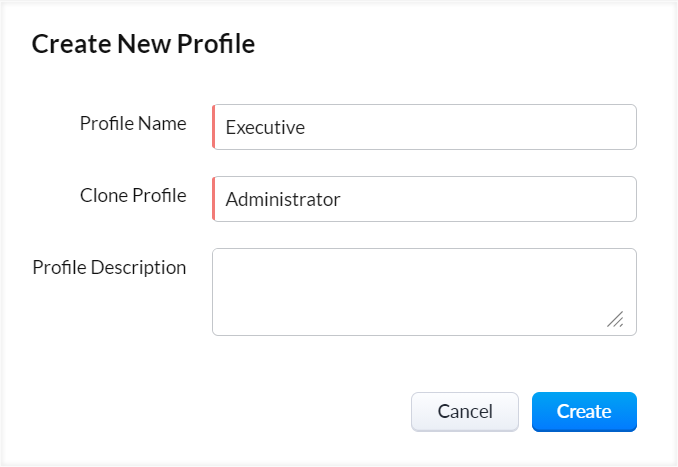The width and height of the screenshot is (678, 467).
Task: Place the cursor after "Executive" in the name box
Action: click(x=308, y=128)
